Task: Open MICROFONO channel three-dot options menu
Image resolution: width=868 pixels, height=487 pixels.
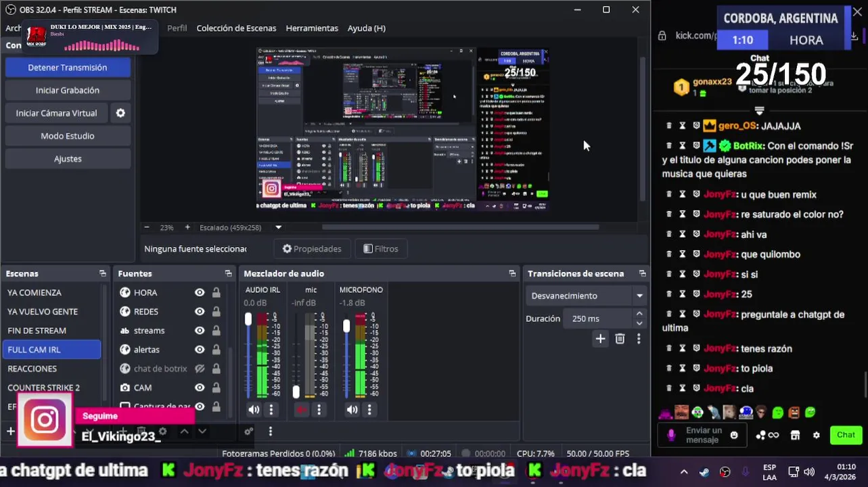Action: click(x=369, y=409)
